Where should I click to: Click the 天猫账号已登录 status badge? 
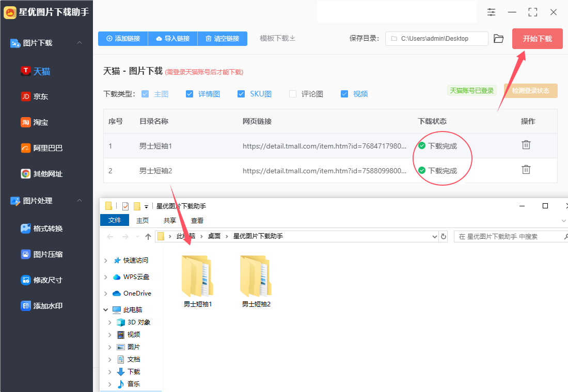[471, 90]
